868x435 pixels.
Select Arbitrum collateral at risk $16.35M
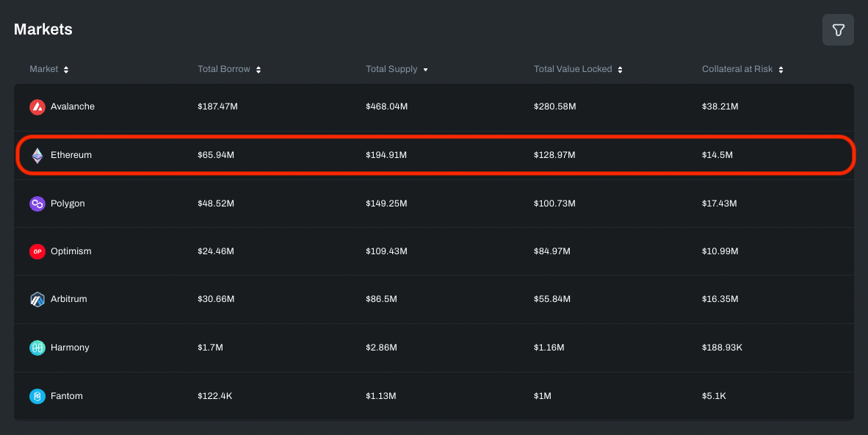click(x=720, y=298)
